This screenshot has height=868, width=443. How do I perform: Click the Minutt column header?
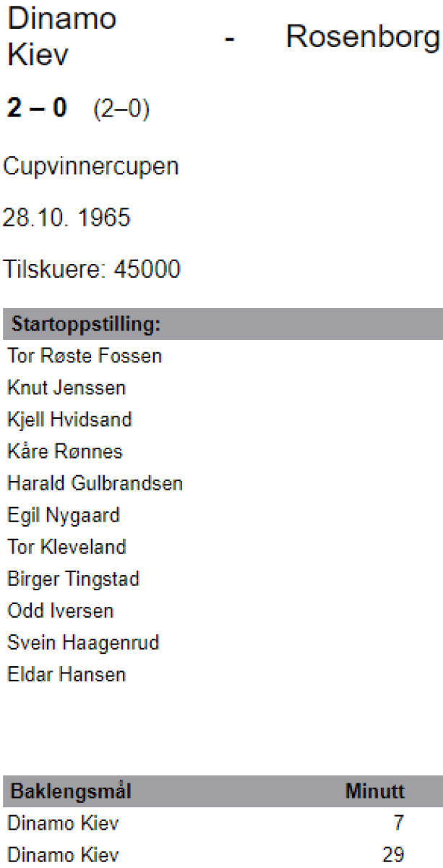pyautogui.click(x=374, y=792)
